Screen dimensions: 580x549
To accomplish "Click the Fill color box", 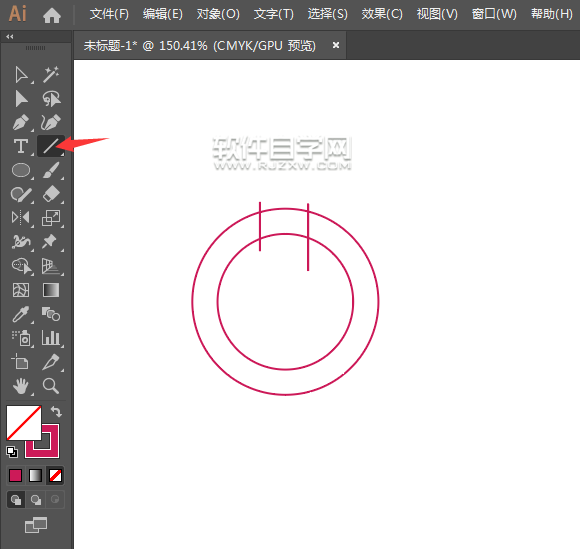I will point(23,423).
